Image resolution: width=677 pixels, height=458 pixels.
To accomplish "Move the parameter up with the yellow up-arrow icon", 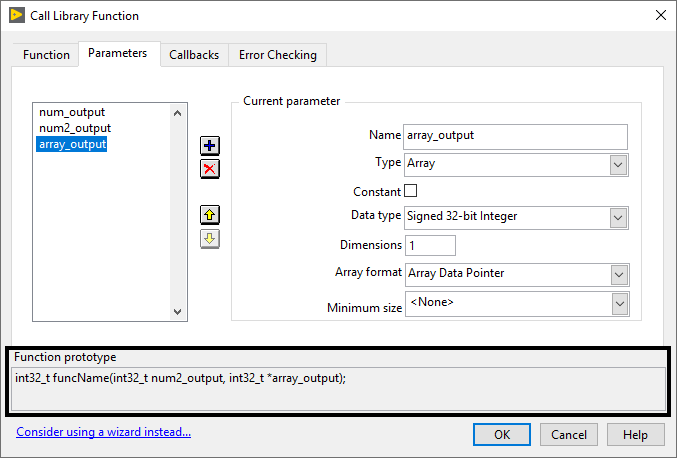I will point(210,215).
